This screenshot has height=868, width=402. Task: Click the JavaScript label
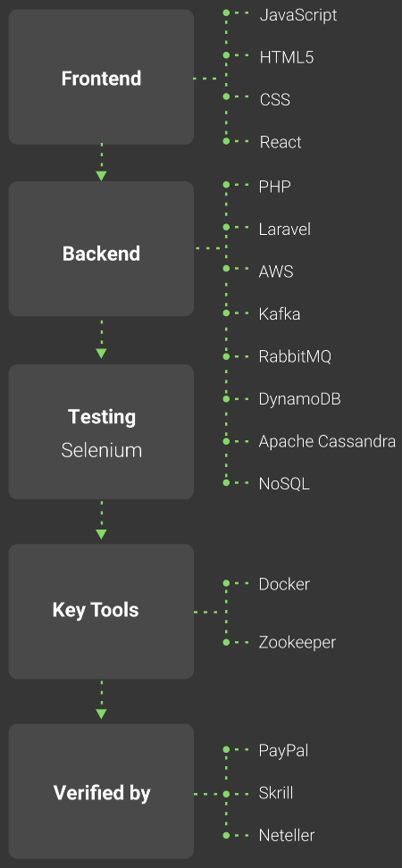[x=297, y=15]
